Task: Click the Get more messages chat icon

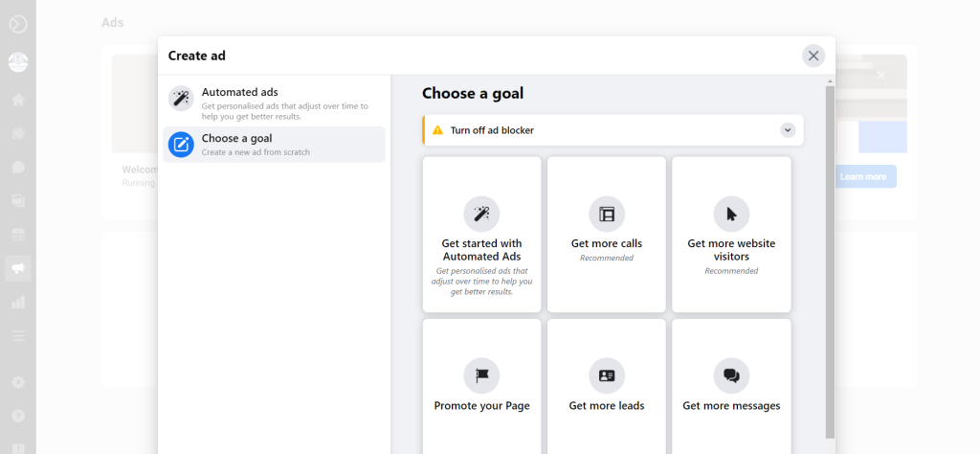Action: pyautogui.click(x=731, y=375)
